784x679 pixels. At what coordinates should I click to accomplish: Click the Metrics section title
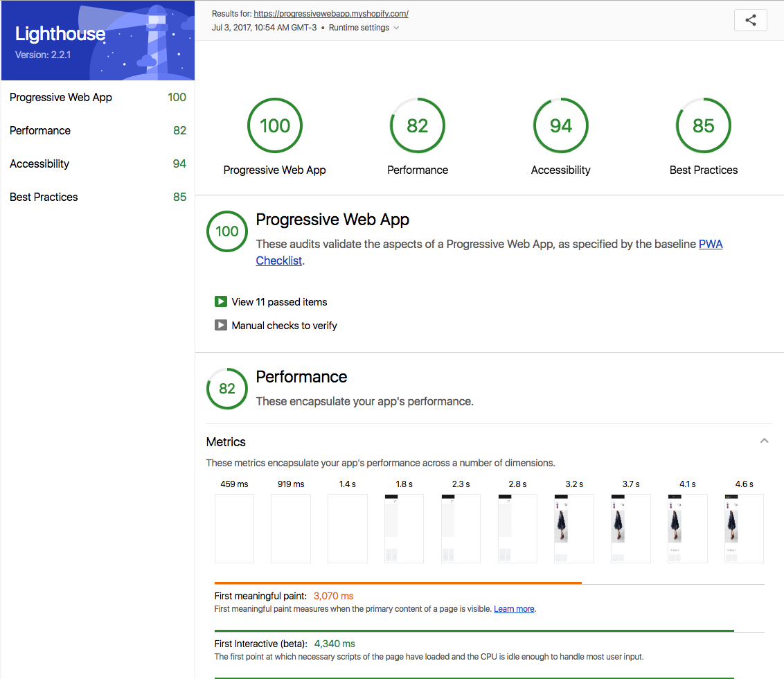(x=226, y=442)
